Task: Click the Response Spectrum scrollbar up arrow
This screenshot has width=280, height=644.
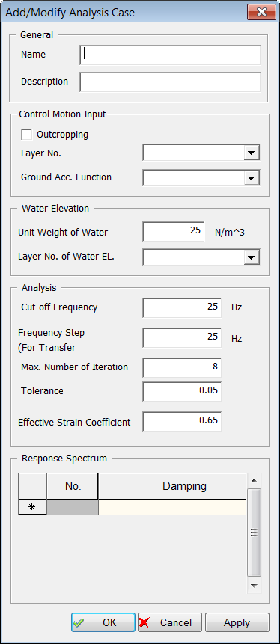Action: [x=254, y=480]
